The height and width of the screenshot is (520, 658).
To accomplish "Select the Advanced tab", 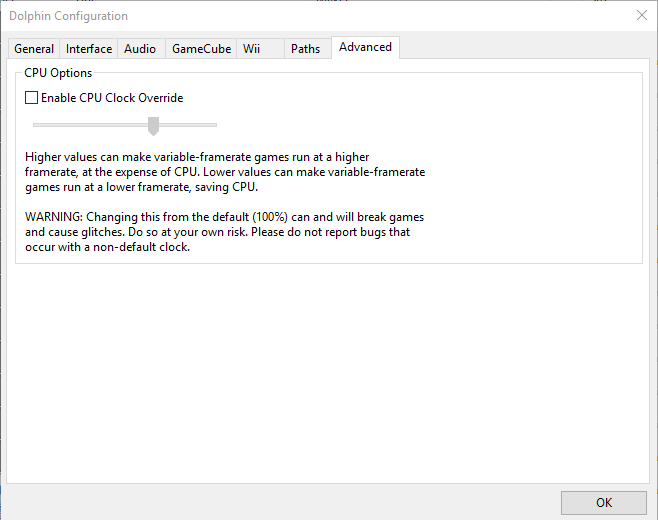I will coord(366,47).
